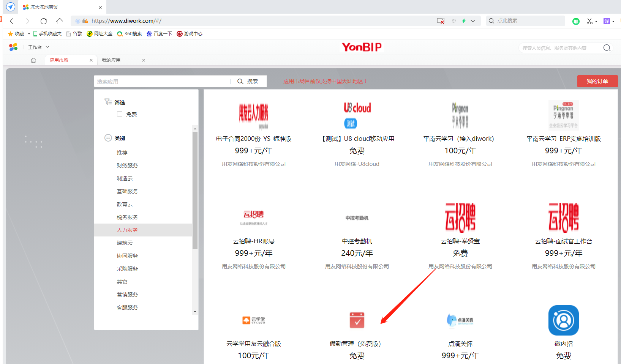Expand the 收藏 dropdown arrow
Screen dimensions: 621x364
coord(29,34)
